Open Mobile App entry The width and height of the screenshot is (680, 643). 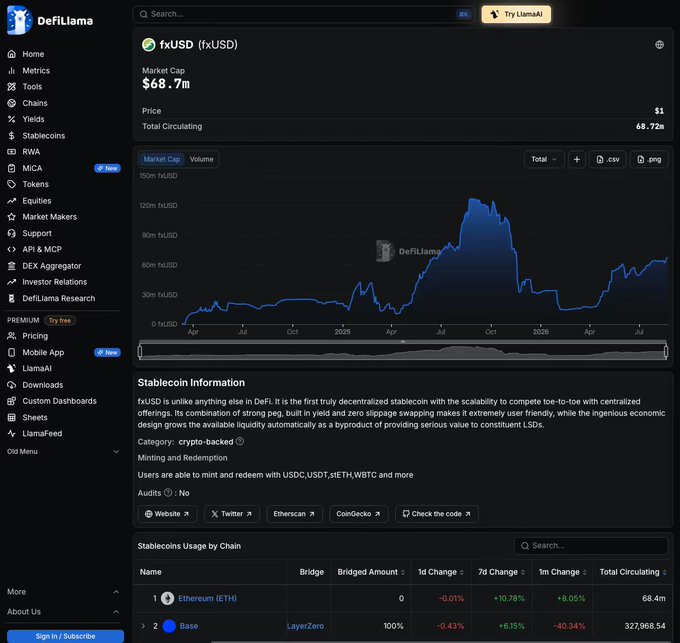(43, 353)
